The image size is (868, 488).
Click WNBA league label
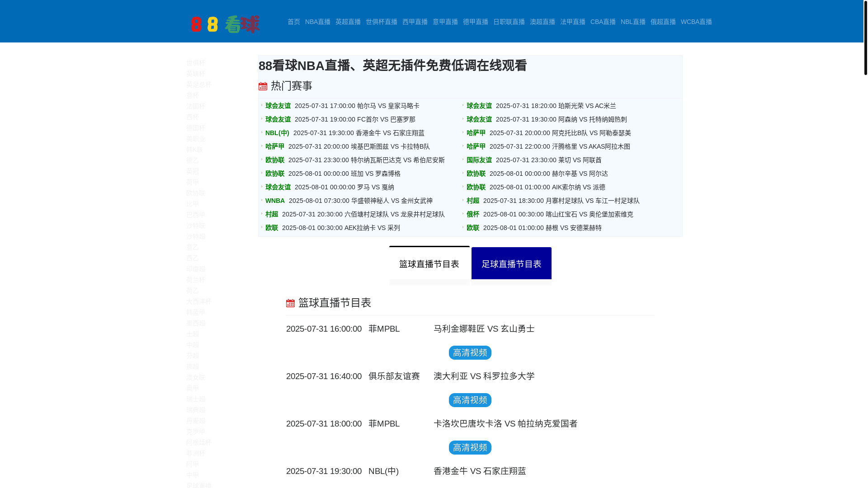[275, 201]
